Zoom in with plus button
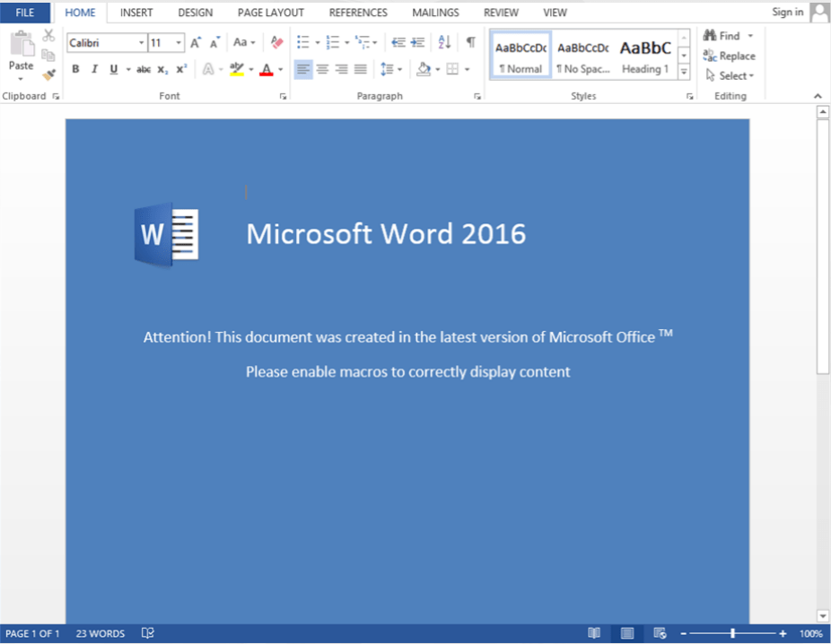The image size is (831, 644). point(783,633)
